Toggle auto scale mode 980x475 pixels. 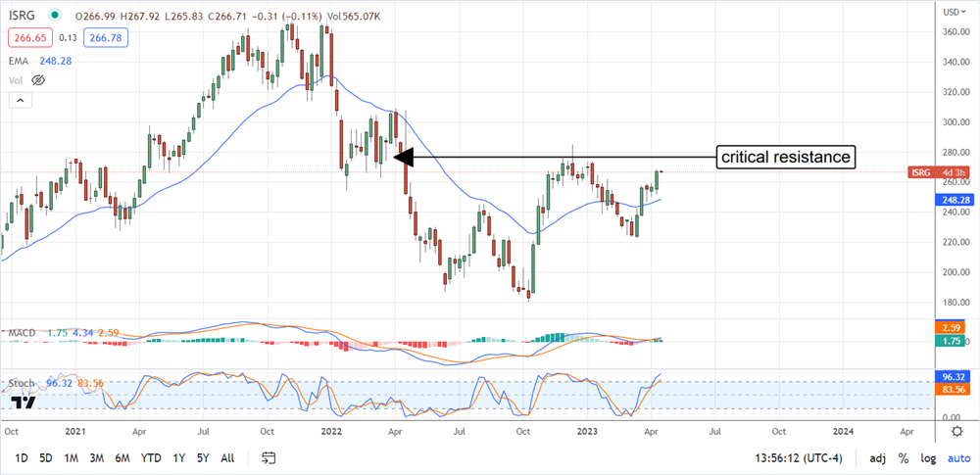pos(958,458)
